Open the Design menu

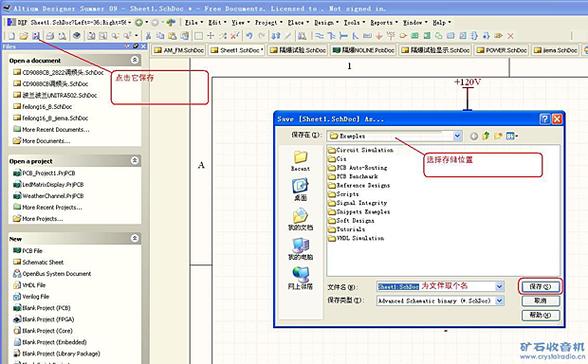[x=324, y=22]
